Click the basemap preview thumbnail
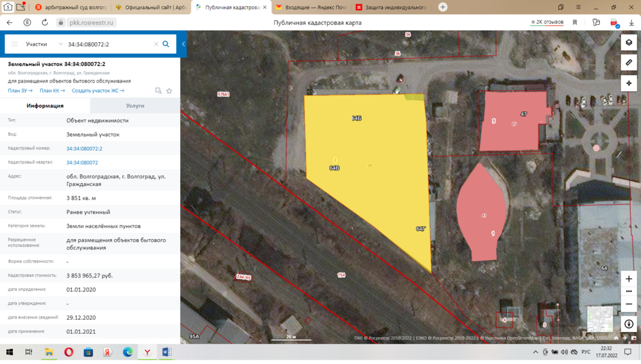This screenshot has height=364, width=641. click(600, 318)
